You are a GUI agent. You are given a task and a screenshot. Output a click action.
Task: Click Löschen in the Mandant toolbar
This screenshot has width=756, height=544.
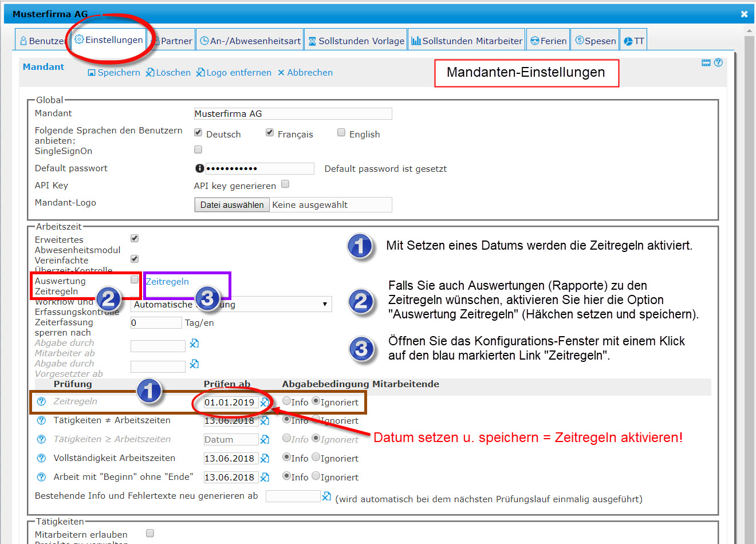click(x=168, y=73)
